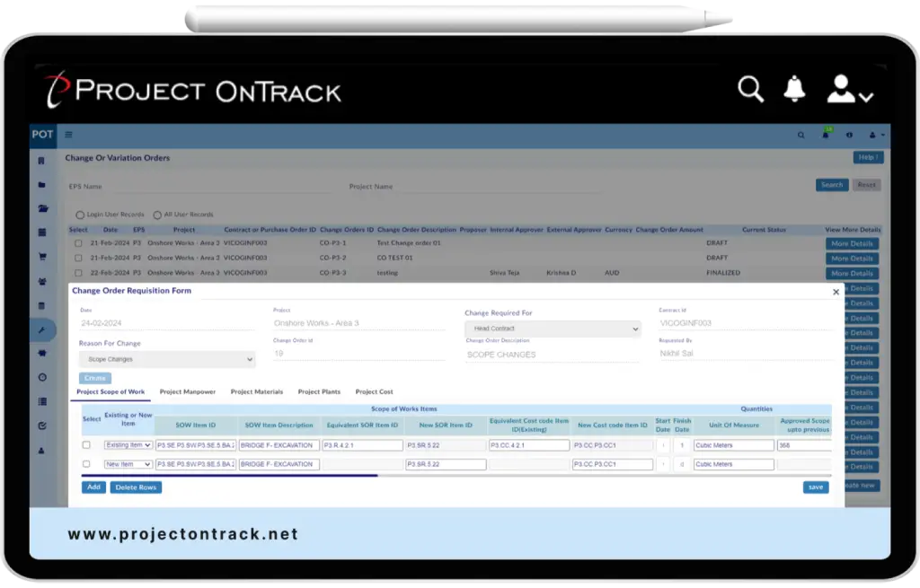Click the save button in the form

click(816, 487)
